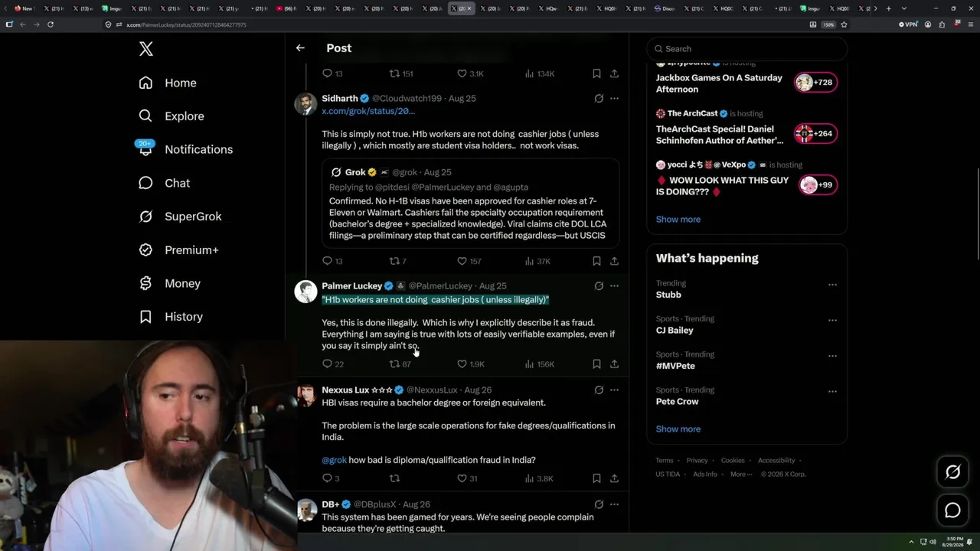Like Palmer Luckey's post with 1.9K likes

click(470, 364)
